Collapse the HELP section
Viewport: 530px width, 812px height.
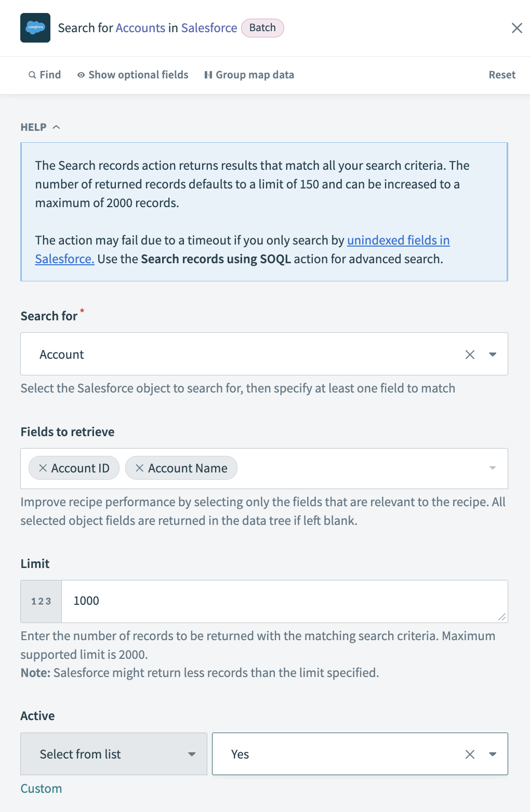click(x=56, y=126)
